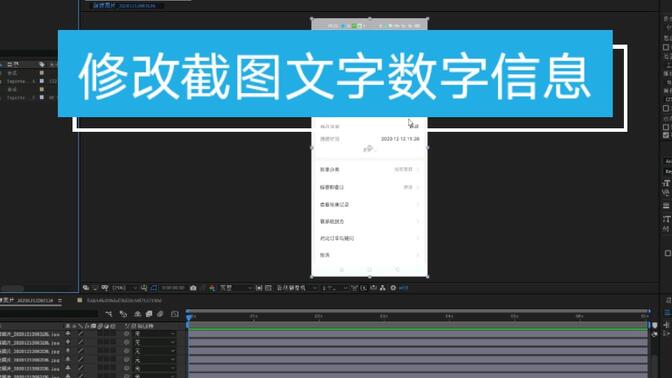672x378 pixels.
Task: Take a snapshot with the camera icon
Action: click(x=193, y=288)
